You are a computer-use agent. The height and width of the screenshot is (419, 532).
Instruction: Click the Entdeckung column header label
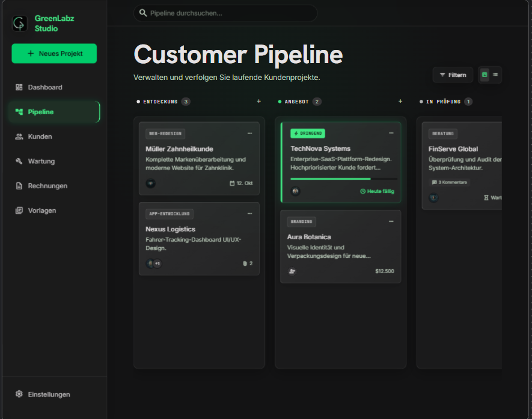coord(160,102)
